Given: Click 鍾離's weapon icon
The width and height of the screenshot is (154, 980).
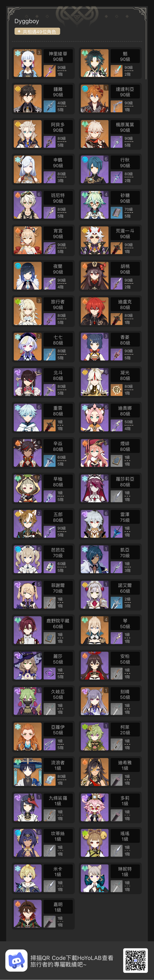Looking at the screenshot, I should 49,106.
